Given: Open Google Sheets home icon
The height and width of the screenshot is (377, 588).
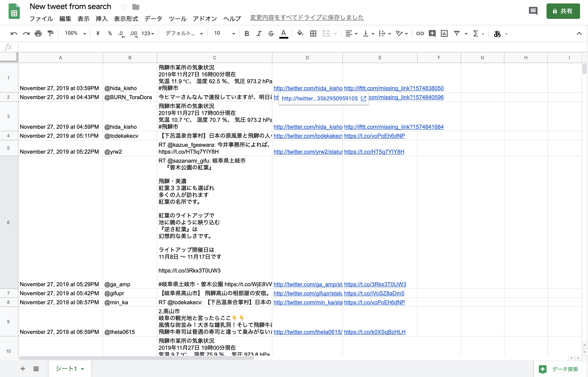Looking at the screenshot, I should click(14, 11).
